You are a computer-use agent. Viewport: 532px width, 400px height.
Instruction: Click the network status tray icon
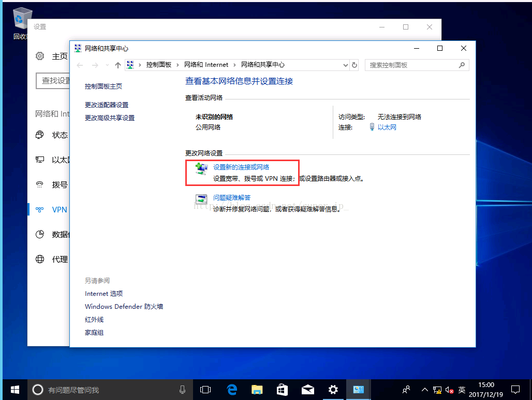coord(437,390)
